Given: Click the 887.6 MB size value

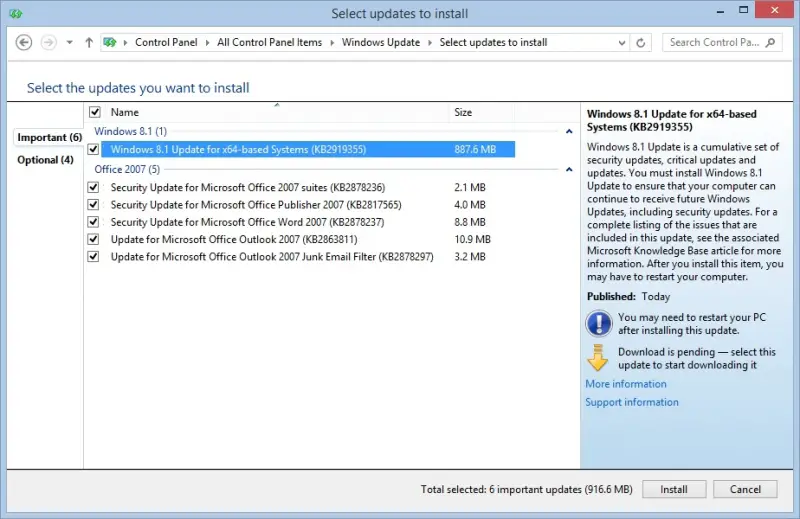Looking at the screenshot, I should tap(475, 150).
